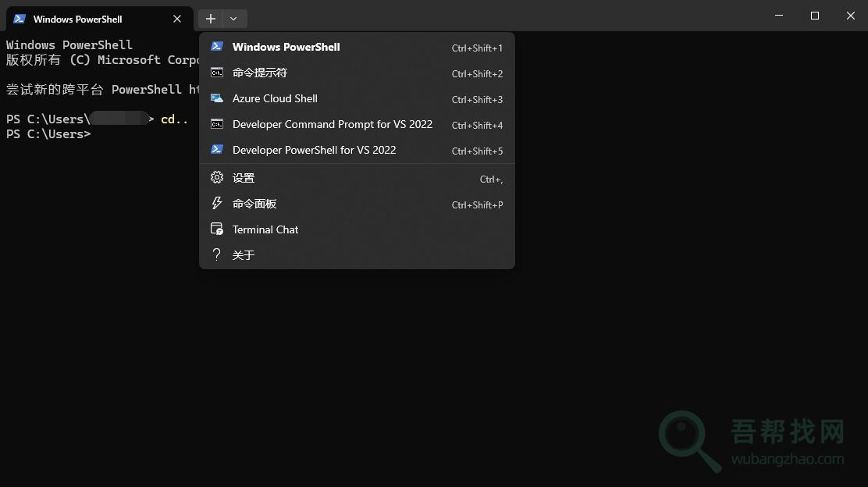Viewport: 868px width, 487px height.
Task: Click the 命令面板 lightning bolt icon
Action: (x=217, y=204)
